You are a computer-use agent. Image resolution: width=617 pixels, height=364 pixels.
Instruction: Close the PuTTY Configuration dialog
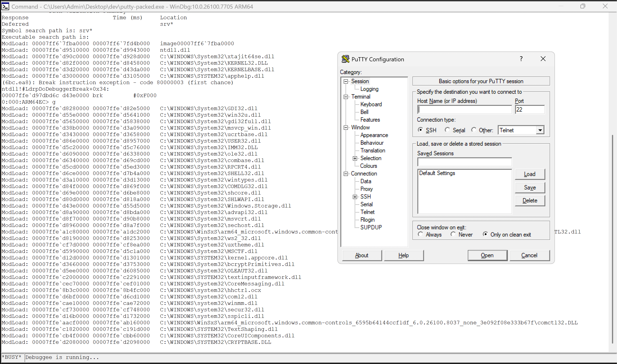(x=543, y=59)
